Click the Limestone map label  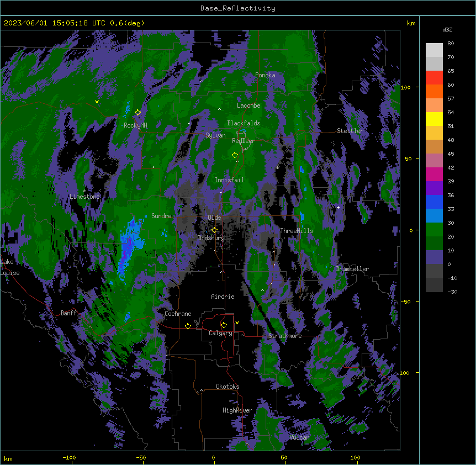tap(84, 197)
